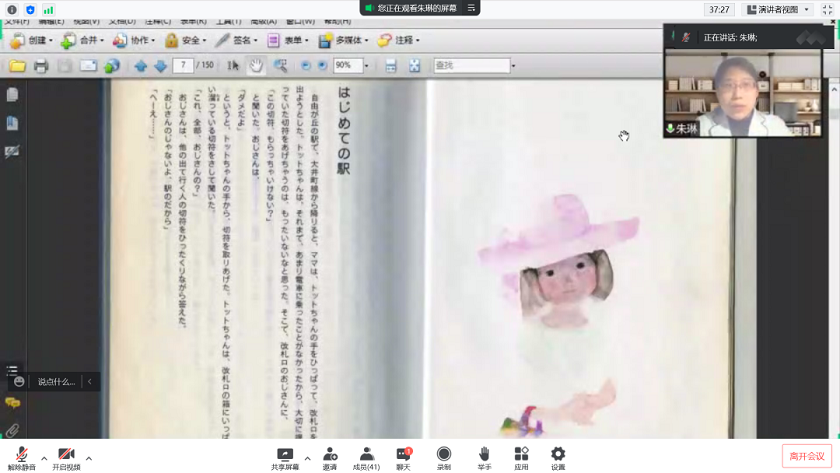
Task: Click 离开会议 leave meeting button
Action: coord(807,456)
